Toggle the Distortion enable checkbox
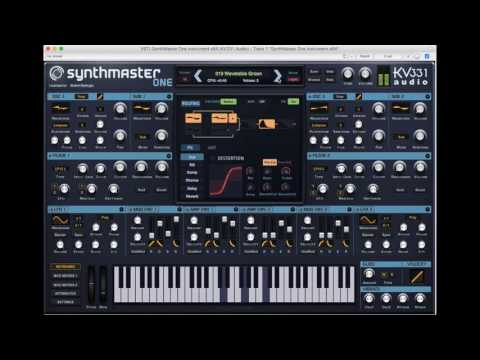Viewport: 480px width, 360px height. (x=213, y=158)
